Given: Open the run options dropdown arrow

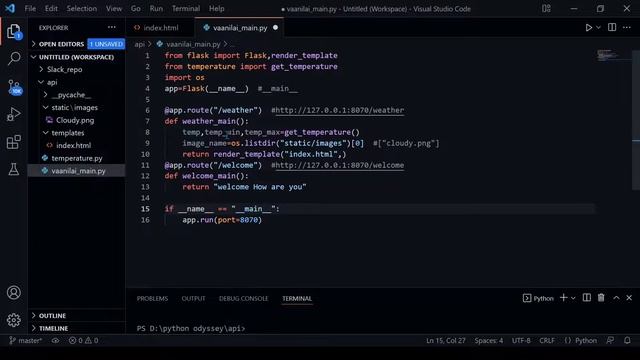Looking at the screenshot, I should pyautogui.click(x=598, y=28).
